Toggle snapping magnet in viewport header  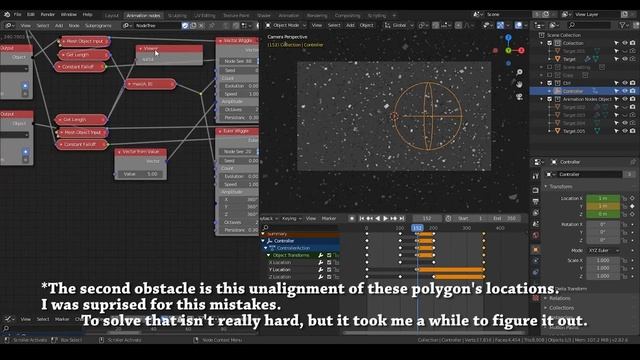point(436,25)
